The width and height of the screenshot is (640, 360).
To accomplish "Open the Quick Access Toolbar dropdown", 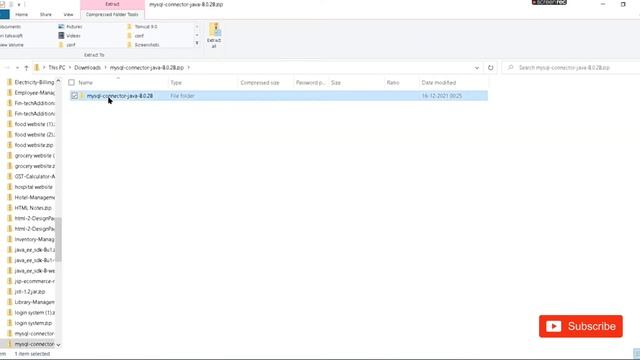I will tap(19, 4).
